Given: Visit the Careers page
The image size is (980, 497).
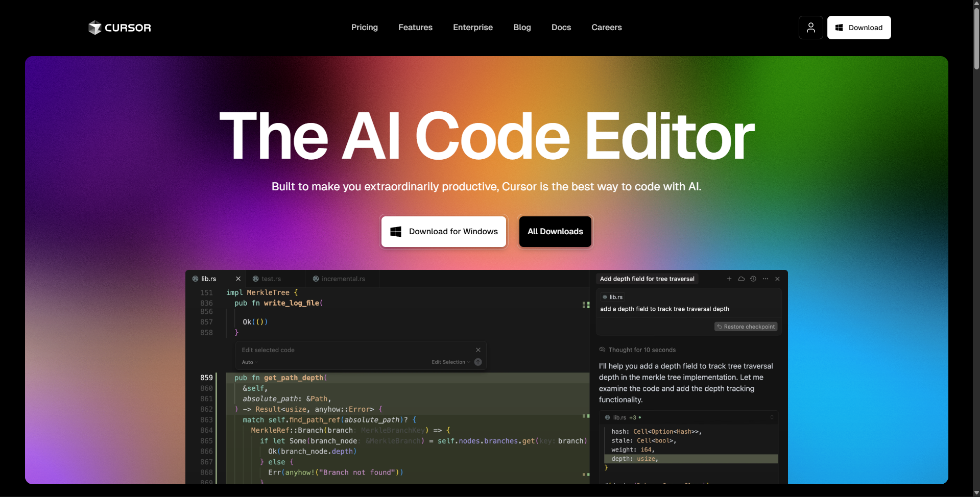Looking at the screenshot, I should pos(607,28).
